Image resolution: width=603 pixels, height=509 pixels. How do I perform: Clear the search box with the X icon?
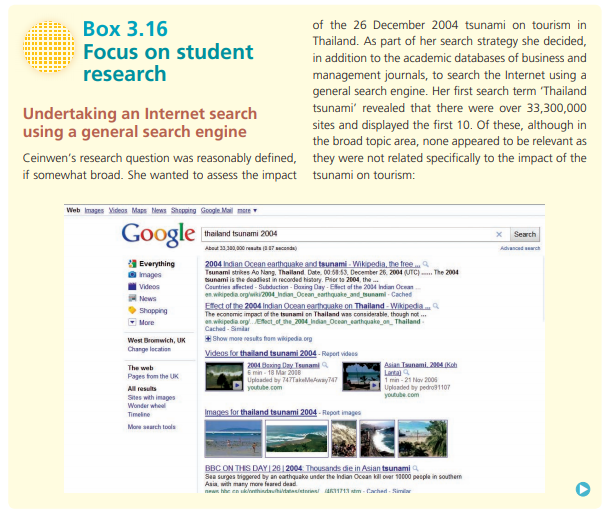click(x=499, y=234)
